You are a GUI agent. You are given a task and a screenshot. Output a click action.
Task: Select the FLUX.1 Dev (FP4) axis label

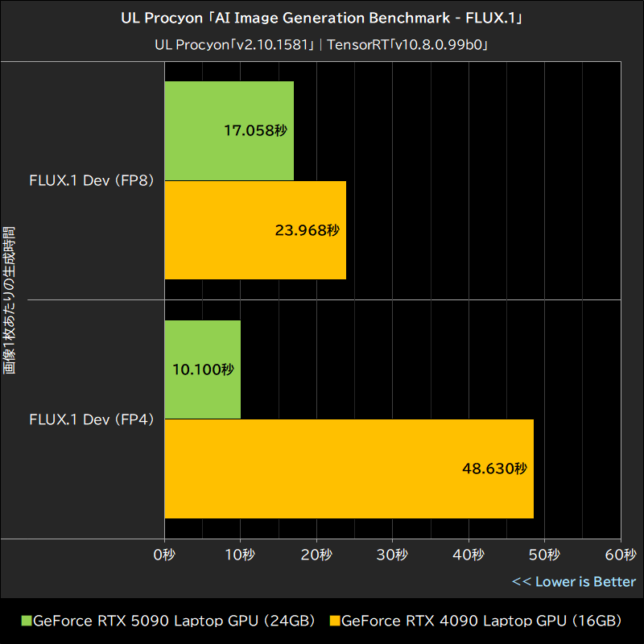coord(92,419)
